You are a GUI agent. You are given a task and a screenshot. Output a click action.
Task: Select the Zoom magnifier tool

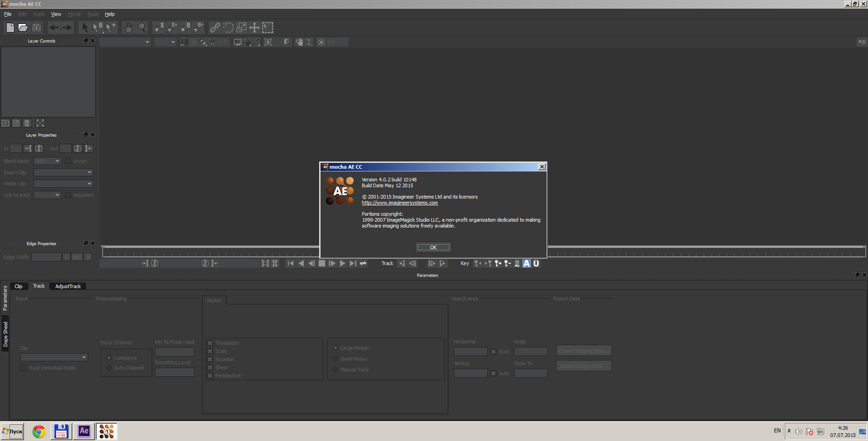[142, 28]
